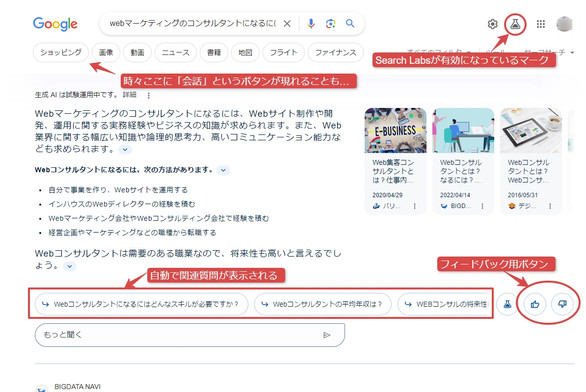This screenshot has width=586, height=392.
Task: Open the three-dot menu on the BIGD... card
Action: [x=482, y=206]
